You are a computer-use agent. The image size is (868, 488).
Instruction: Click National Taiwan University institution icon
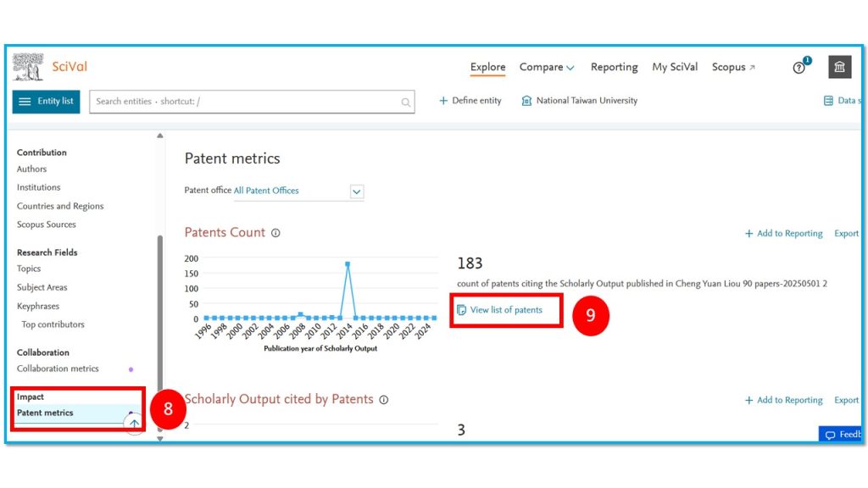point(526,101)
